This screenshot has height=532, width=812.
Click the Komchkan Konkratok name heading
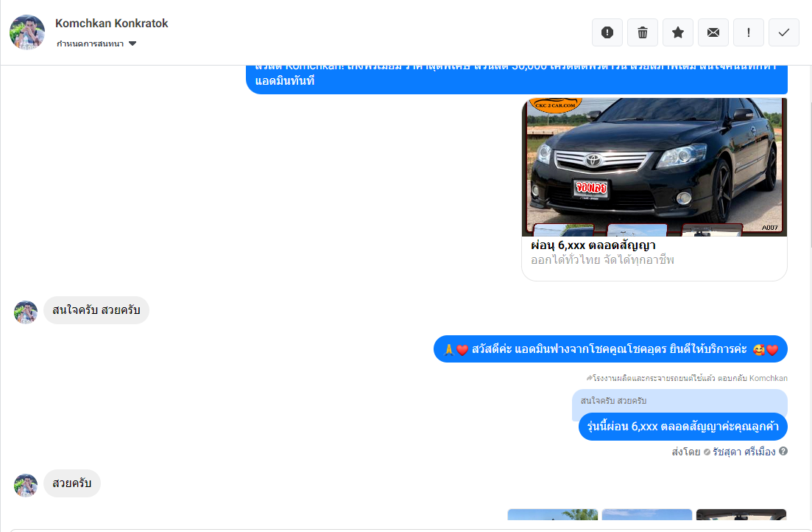pyautogui.click(x=111, y=24)
